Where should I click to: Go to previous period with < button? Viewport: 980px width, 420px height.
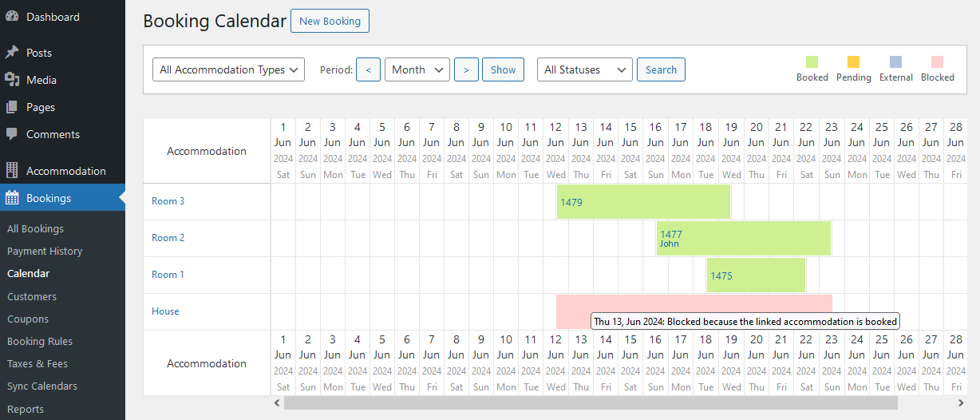click(368, 69)
